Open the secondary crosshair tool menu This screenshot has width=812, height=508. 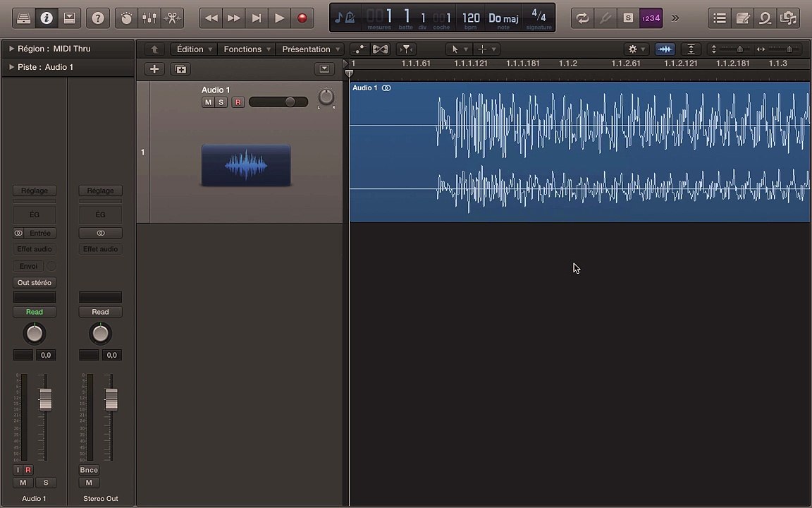pyautogui.click(x=486, y=49)
